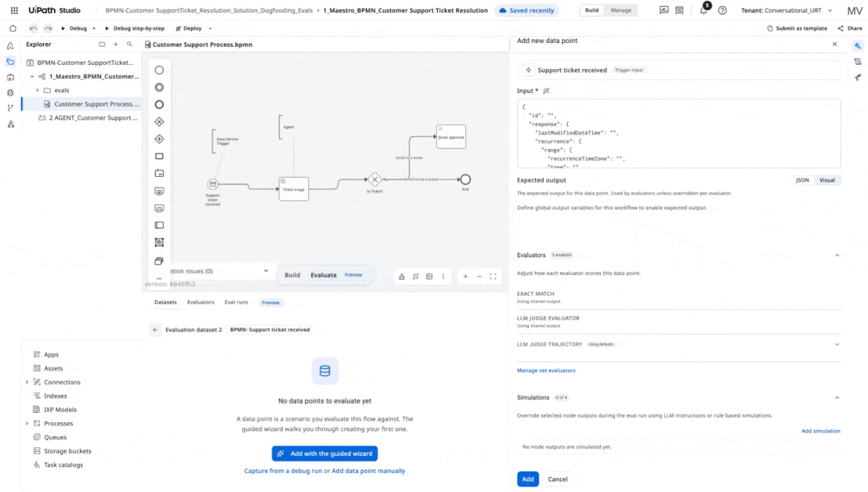Zoom in on the canvas
The width and height of the screenshot is (868, 492).
click(465, 276)
